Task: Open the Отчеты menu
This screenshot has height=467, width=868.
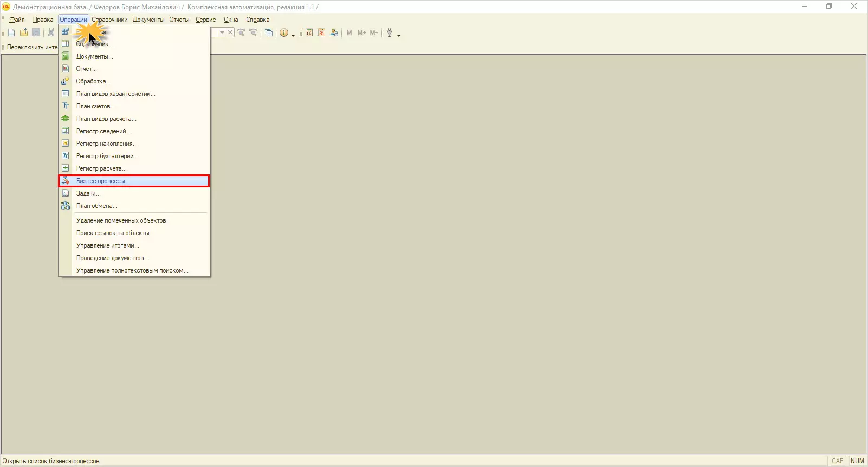Action: (179, 20)
